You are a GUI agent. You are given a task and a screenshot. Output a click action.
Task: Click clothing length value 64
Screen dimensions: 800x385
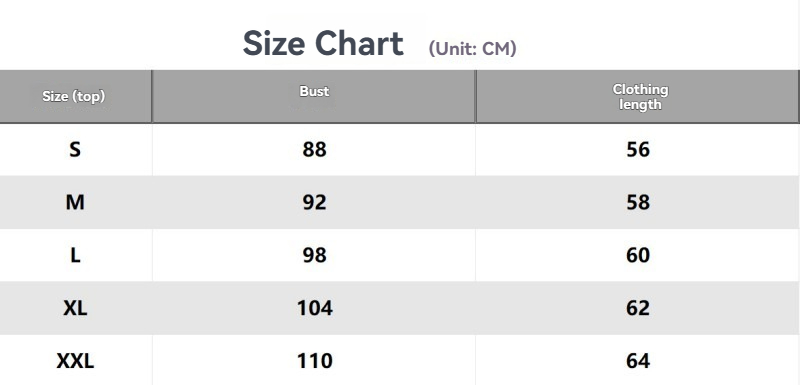[638, 361]
